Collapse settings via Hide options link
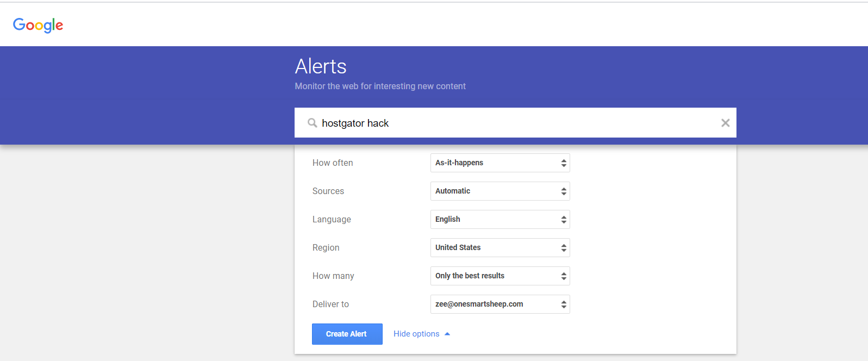The width and height of the screenshot is (868, 361). [416, 334]
